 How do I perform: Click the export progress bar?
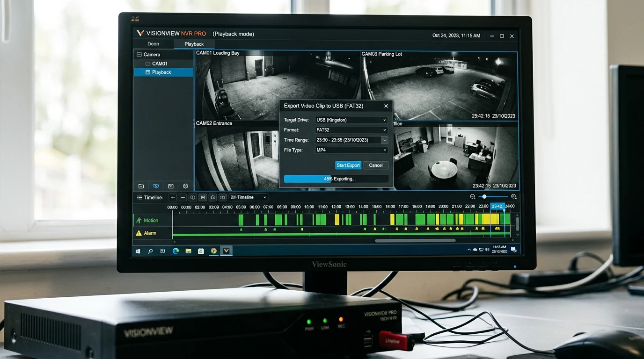coord(336,179)
